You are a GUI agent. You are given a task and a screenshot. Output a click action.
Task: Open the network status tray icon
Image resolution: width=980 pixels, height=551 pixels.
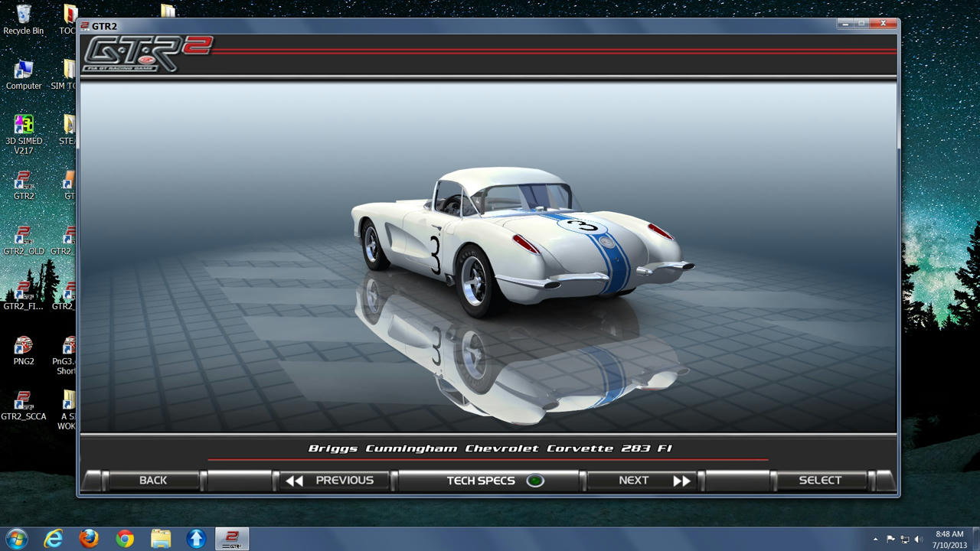[904, 540]
